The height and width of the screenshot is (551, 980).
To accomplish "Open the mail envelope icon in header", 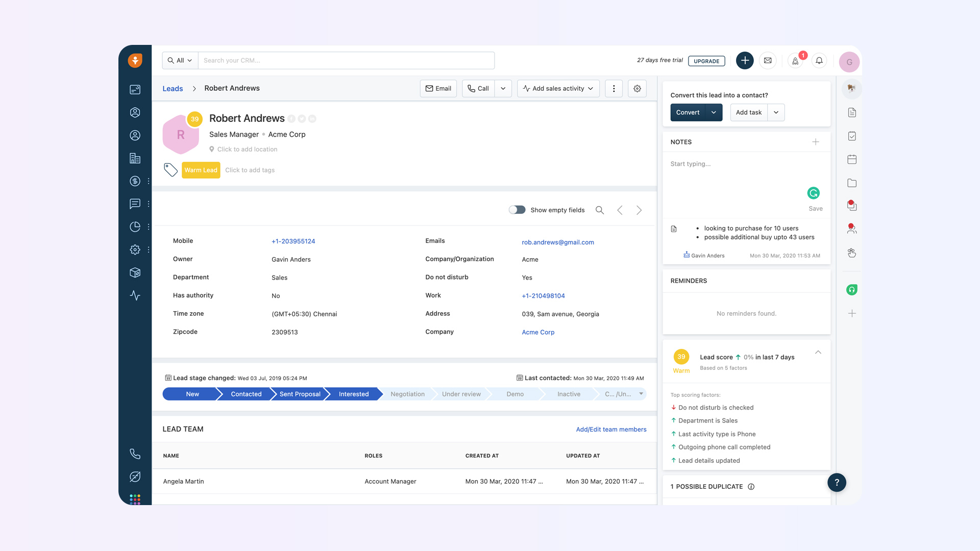I will [x=768, y=61].
